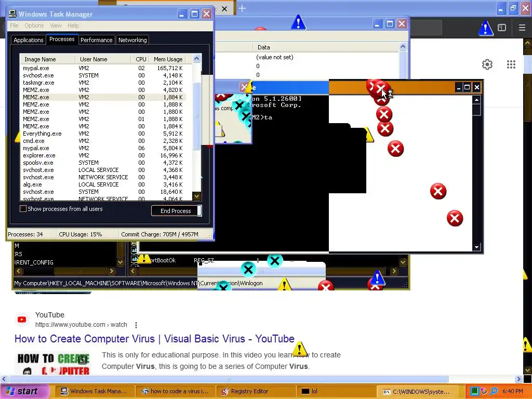Image resolution: width=532 pixels, height=399 pixels.
Task: Open browser settings gear icon
Action: 487,64
